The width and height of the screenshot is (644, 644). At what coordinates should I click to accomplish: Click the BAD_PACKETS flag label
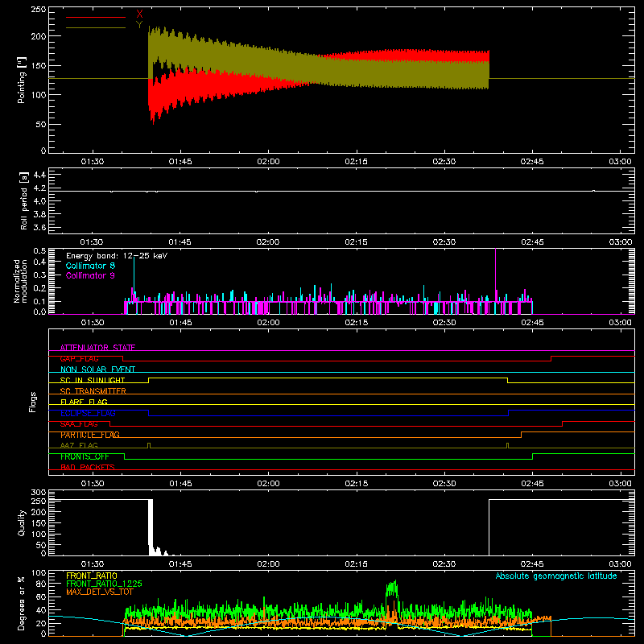[x=88, y=467]
